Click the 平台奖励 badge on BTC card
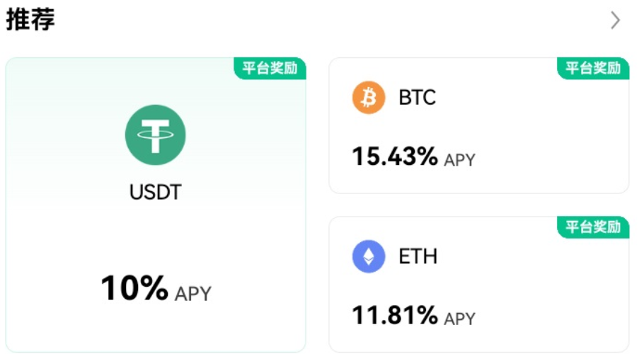 tap(593, 68)
